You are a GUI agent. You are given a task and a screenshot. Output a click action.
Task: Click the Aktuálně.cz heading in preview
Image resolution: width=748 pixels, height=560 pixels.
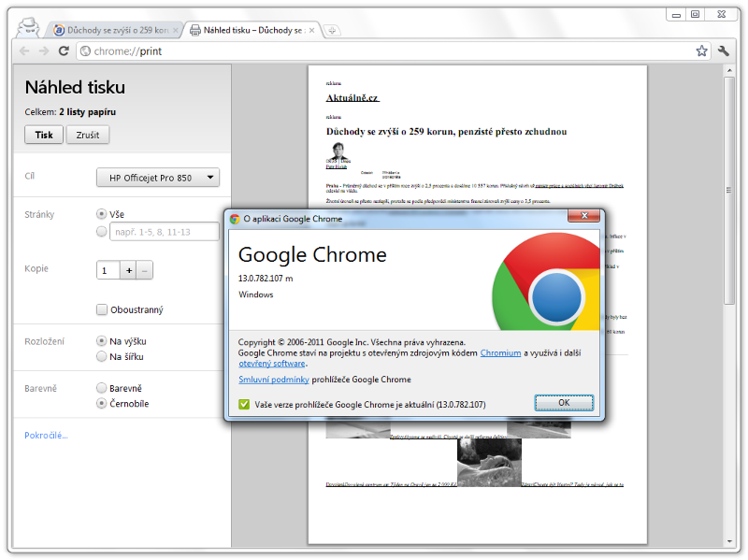click(352, 98)
